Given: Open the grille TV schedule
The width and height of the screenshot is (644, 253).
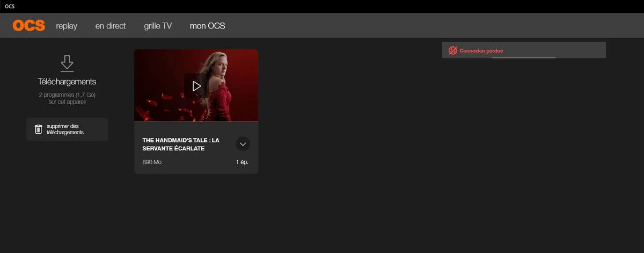Looking at the screenshot, I should 158,26.
